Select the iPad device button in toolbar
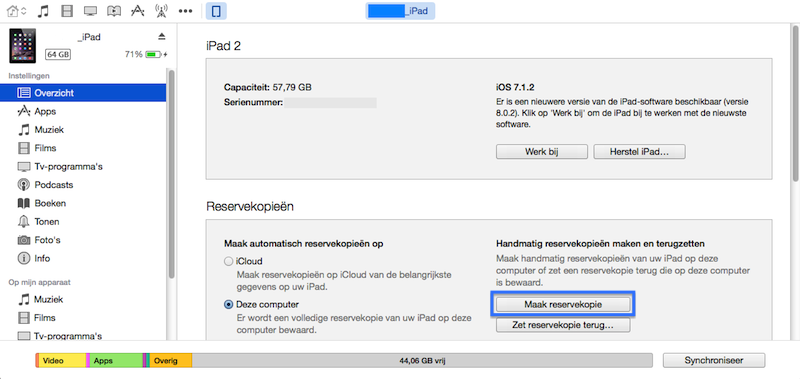The height and width of the screenshot is (379, 800). [x=216, y=11]
